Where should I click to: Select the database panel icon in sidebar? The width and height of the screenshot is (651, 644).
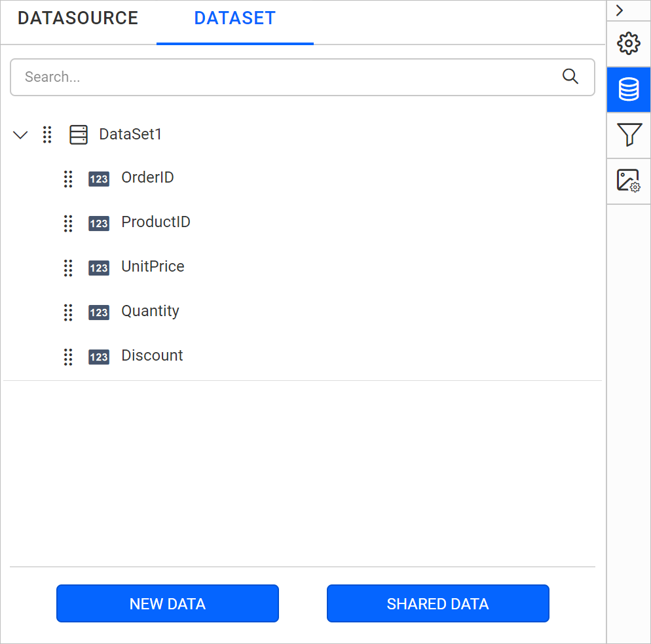(x=628, y=90)
